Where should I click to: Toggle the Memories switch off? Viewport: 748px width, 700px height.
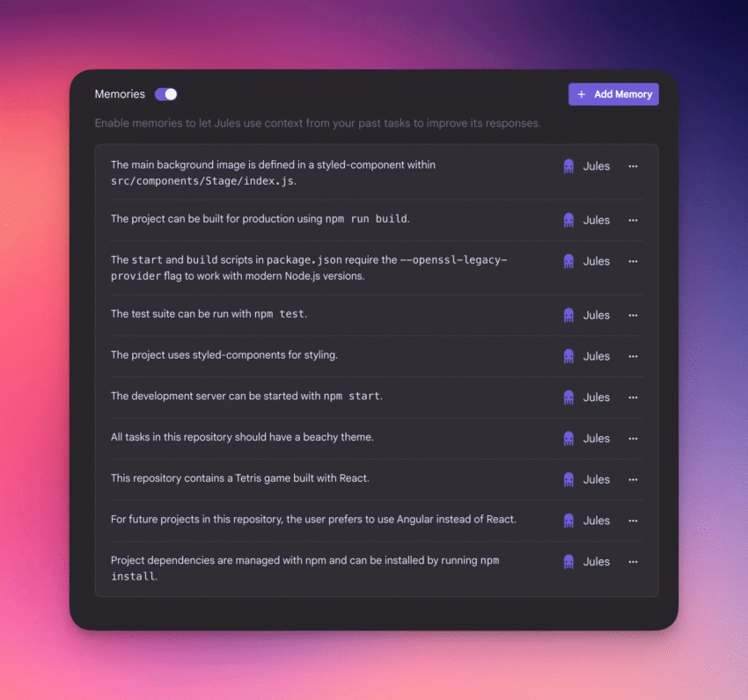tap(165, 93)
